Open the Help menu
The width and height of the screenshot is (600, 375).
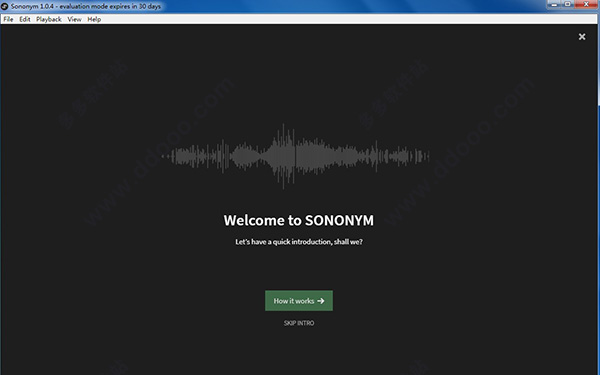point(94,19)
